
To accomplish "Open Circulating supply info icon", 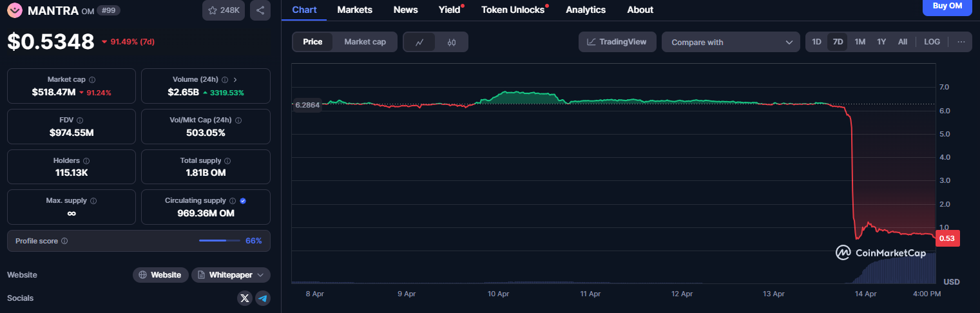I will click(x=233, y=201).
